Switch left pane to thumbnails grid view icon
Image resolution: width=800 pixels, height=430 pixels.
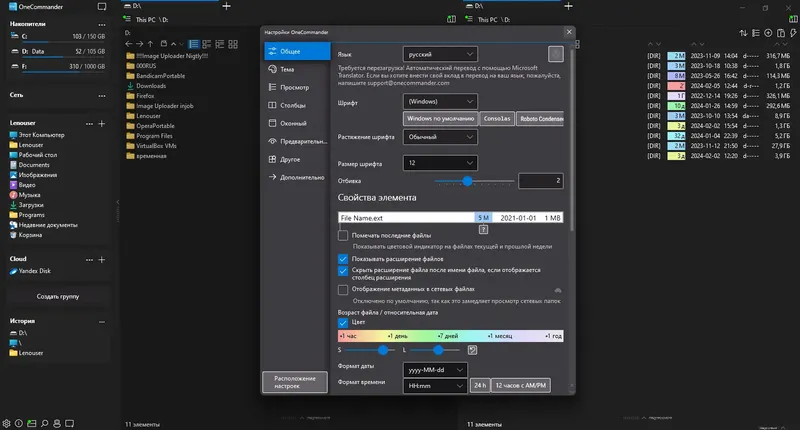pos(233,44)
